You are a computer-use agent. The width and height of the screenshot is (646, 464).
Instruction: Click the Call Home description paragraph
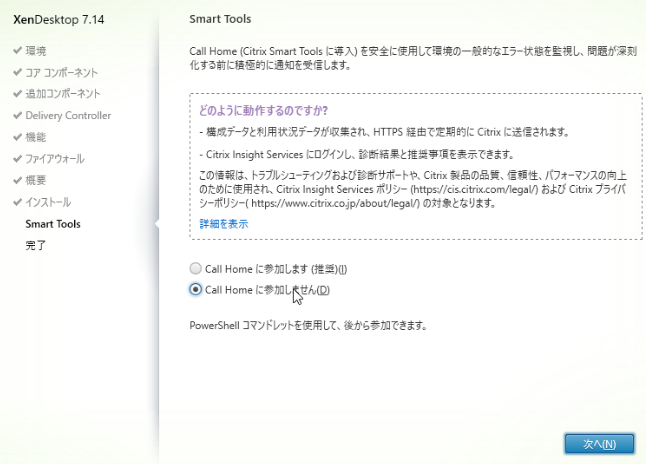[x=413, y=58]
